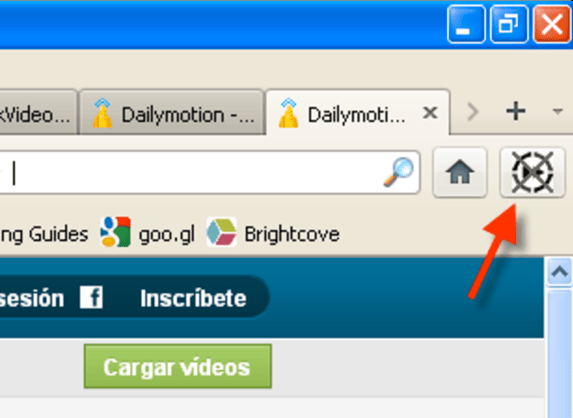Close the active Dailymotion tab
This screenshot has height=418, width=573.
(x=430, y=113)
